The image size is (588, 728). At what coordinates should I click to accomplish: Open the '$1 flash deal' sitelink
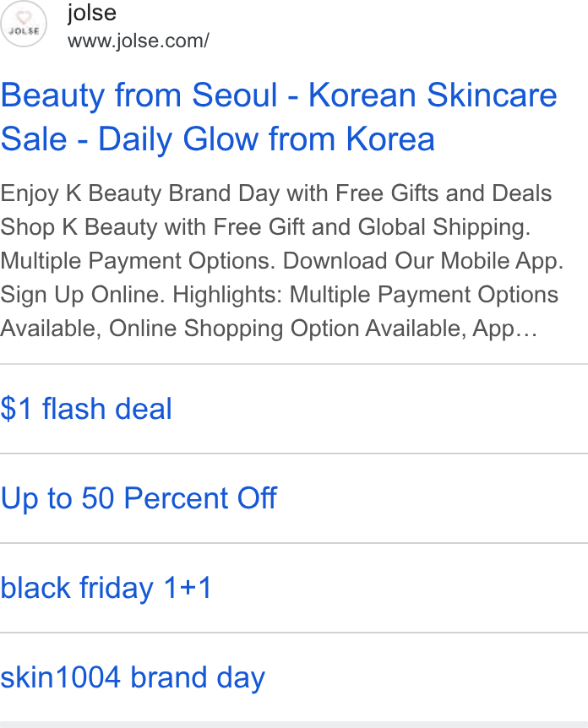tap(86, 409)
